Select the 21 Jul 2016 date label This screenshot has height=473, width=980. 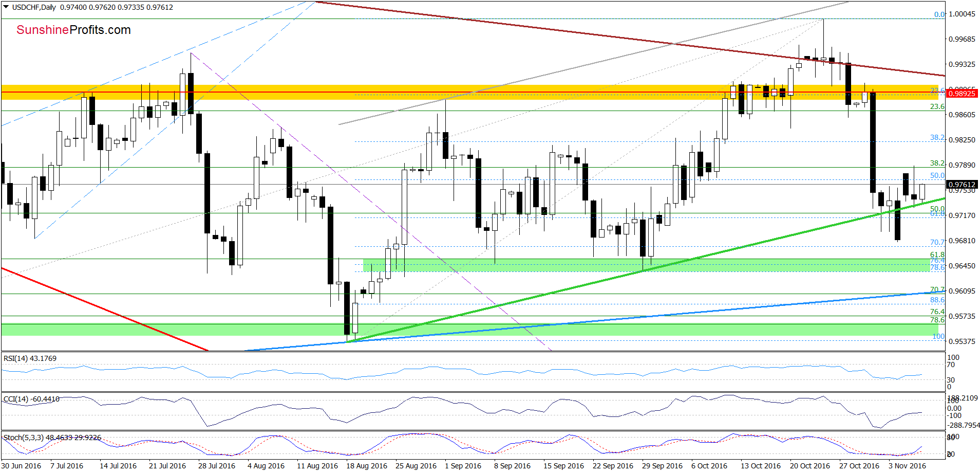[x=167, y=466]
